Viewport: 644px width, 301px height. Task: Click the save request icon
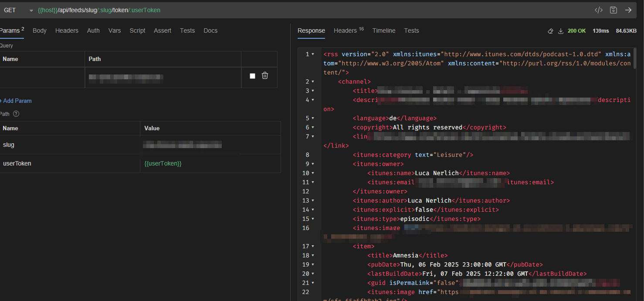tap(613, 10)
